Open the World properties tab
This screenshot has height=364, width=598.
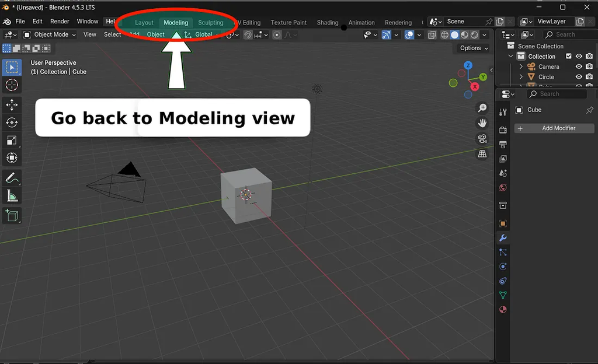pos(502,188)
